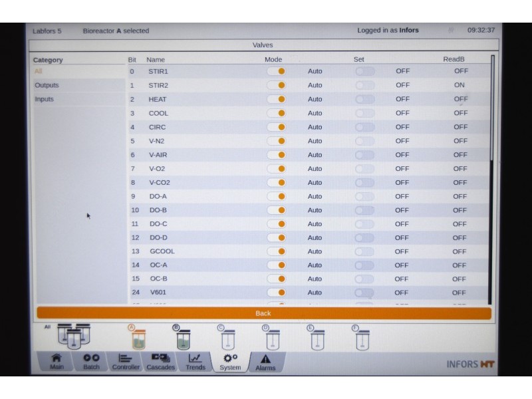Click the V-CO2 valve name
The height and width of the screenshot is (399, 532).
(x=160, y=182)
